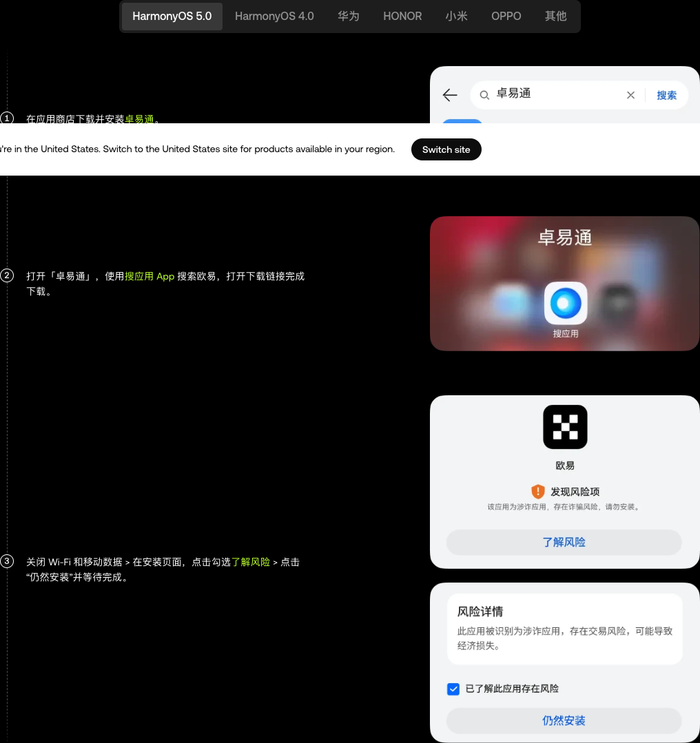
Task: Select the OPPO tab
Action: coord(506,16)
